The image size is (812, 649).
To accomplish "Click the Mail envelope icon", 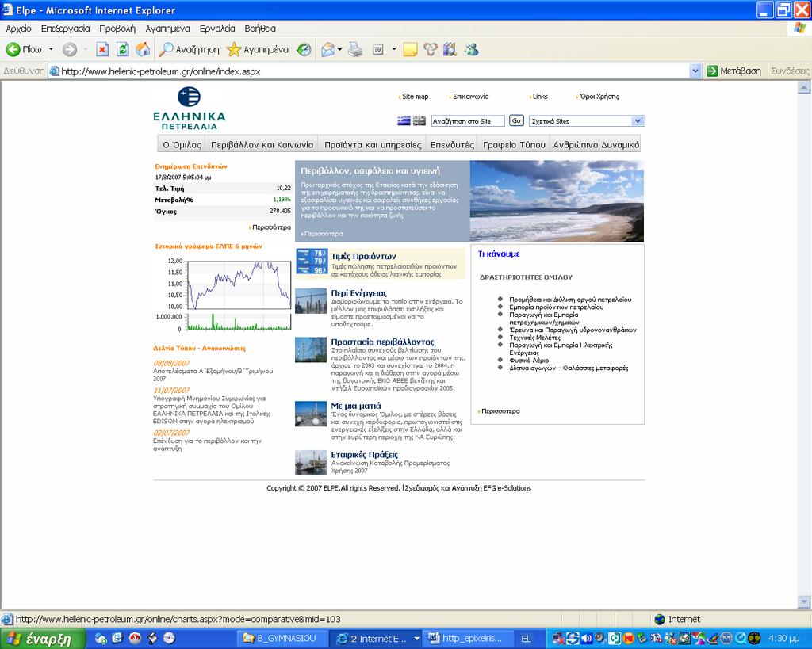I will (327, 50).
